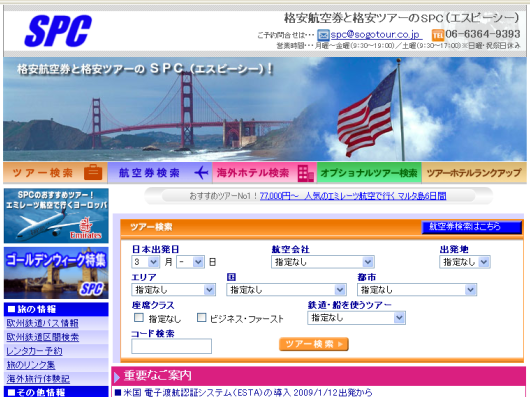Open the departure month dropdown
Image resolution: width=530 pixels, height=397 pixels.
click(x=145, y=262)
